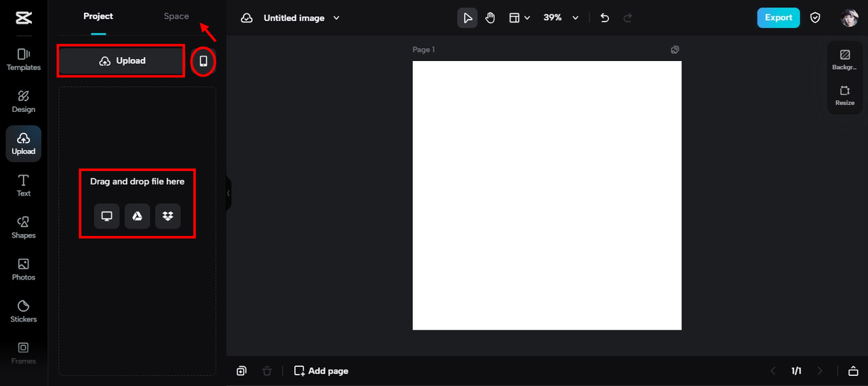
Task: Click the 1/1 page indicator
Action: (x=796, y=370)
